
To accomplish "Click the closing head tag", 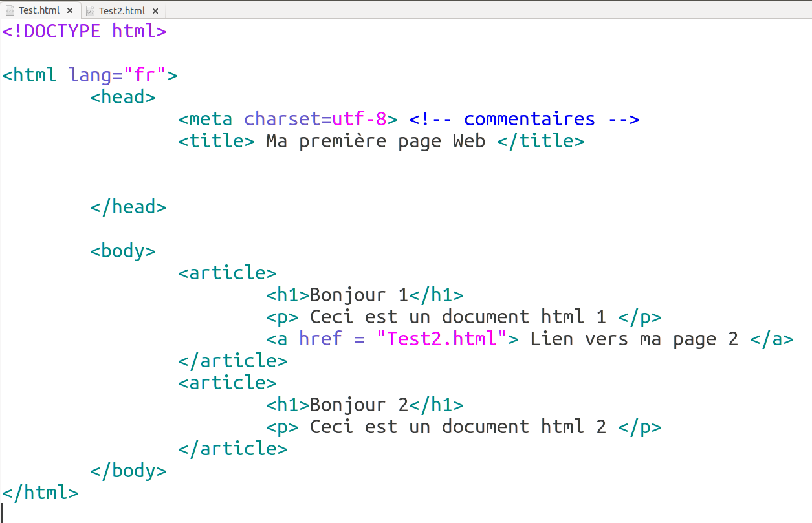I will (128, 207).
